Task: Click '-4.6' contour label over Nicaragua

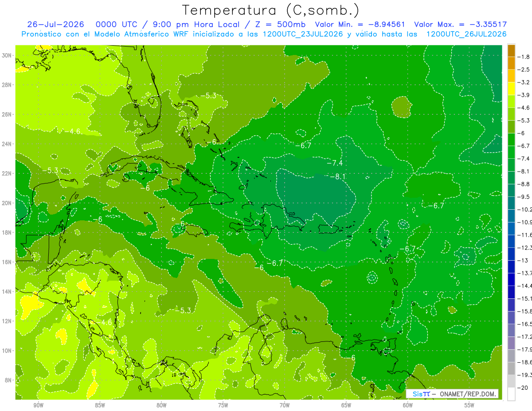Action: [x=106, y=322]
